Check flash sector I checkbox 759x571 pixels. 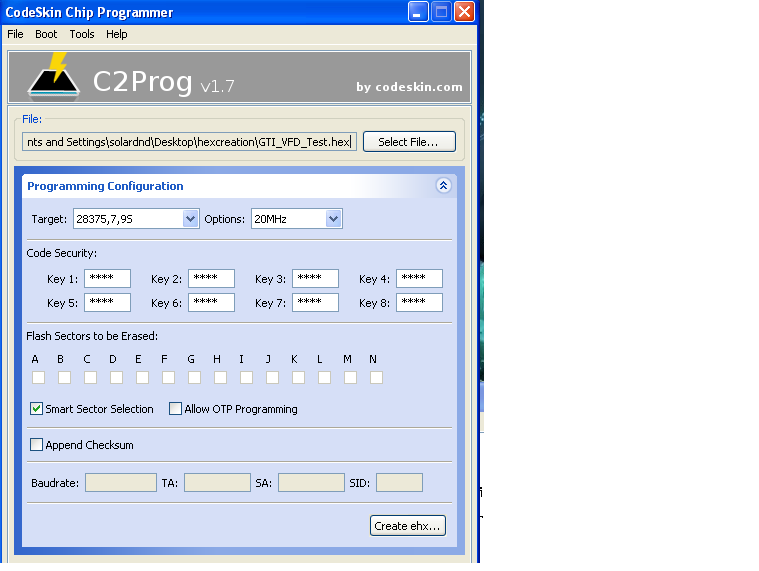(x=246, y=377)
